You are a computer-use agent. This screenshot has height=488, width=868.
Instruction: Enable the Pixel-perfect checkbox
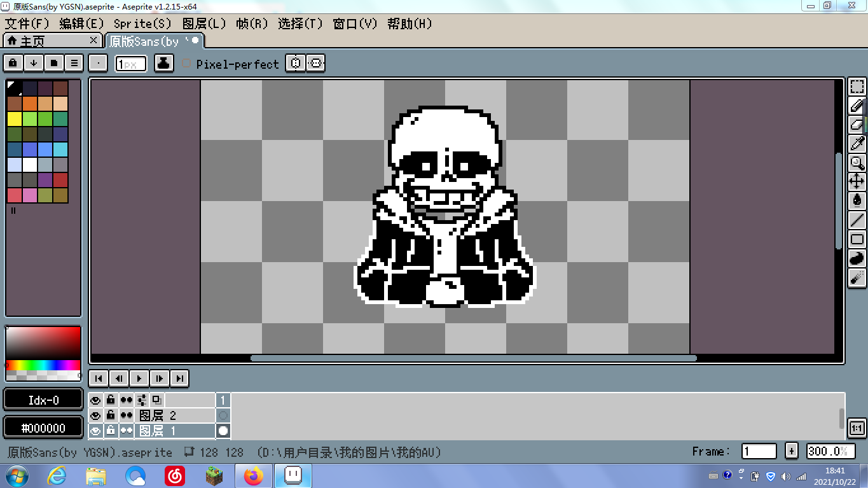[x=186, y=64]
